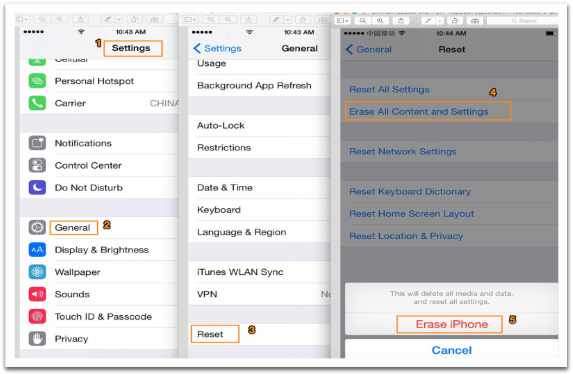Open markup dropdown arrow in middle Preview window
Viewport: 573px width, 374px height.
[288, 19]
